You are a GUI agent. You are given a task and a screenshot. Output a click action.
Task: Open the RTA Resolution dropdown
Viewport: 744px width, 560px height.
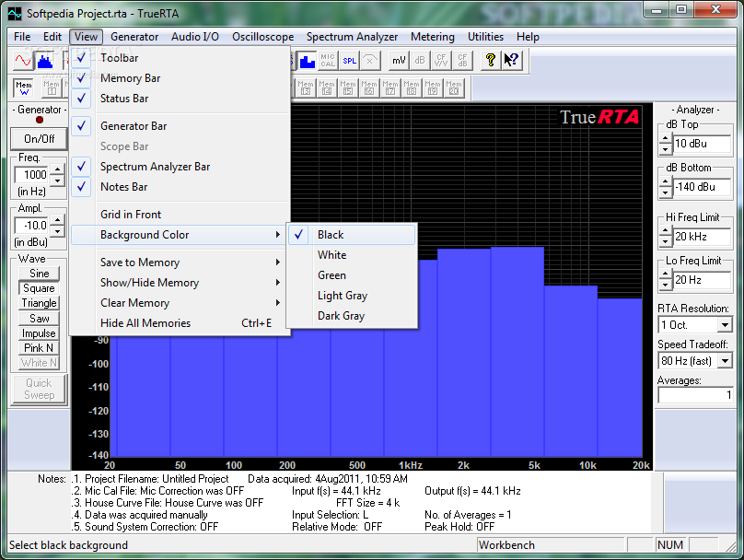click(x=725, y=325)
